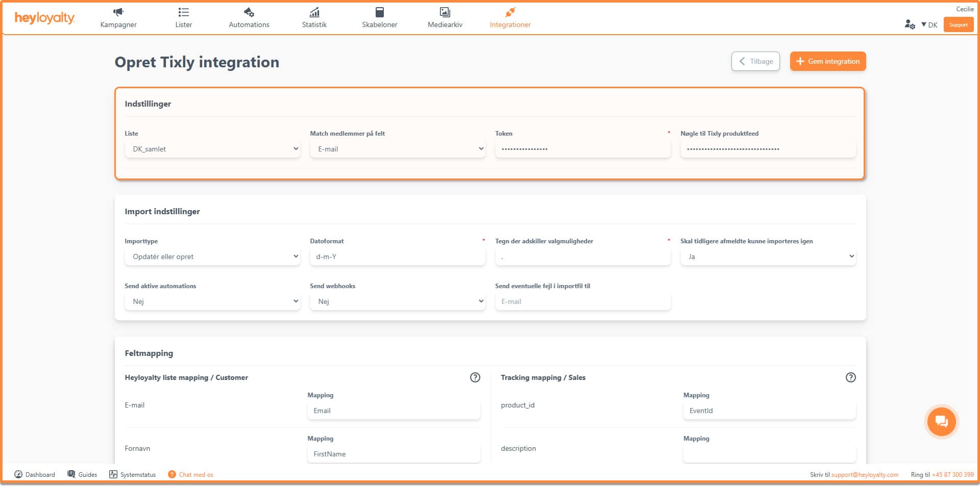Click the Lister list icon
This screenshot has width=980, height=486.
point(183,12)
